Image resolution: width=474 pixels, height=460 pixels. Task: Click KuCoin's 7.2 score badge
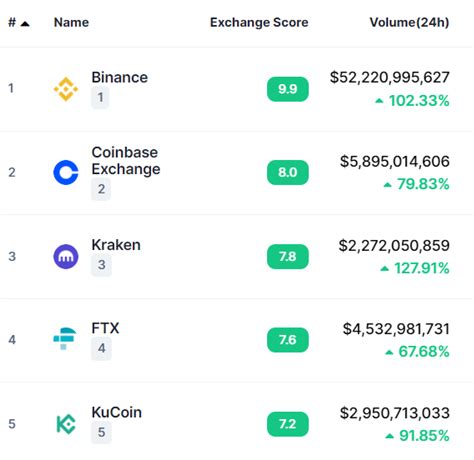288,424
